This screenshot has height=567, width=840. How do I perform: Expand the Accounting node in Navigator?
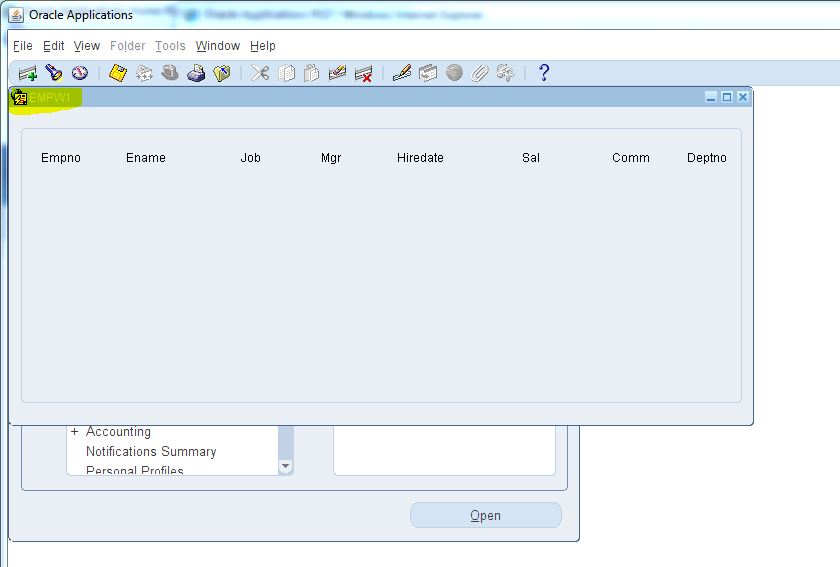click(74, 431)
